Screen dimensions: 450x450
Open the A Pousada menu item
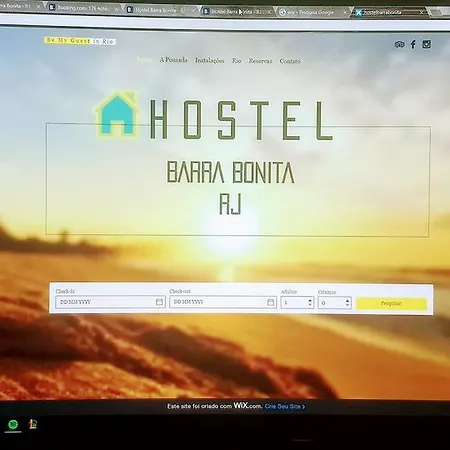coord(173,60)
